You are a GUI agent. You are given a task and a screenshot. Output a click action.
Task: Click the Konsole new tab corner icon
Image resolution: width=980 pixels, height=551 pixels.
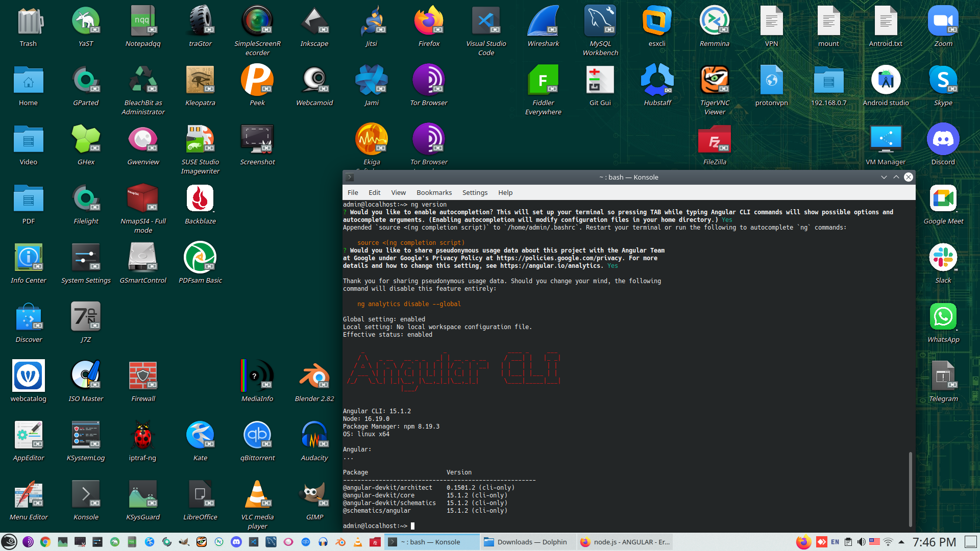tap(350, 178)
